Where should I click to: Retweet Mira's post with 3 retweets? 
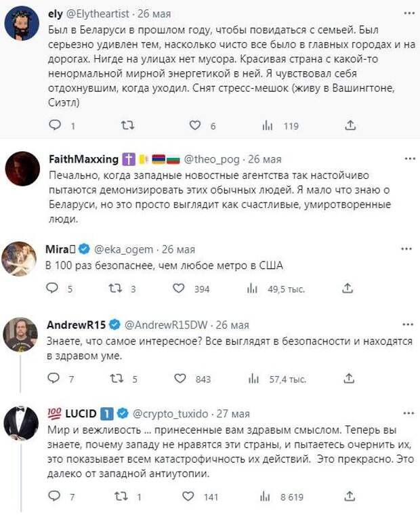coord(116,289)
